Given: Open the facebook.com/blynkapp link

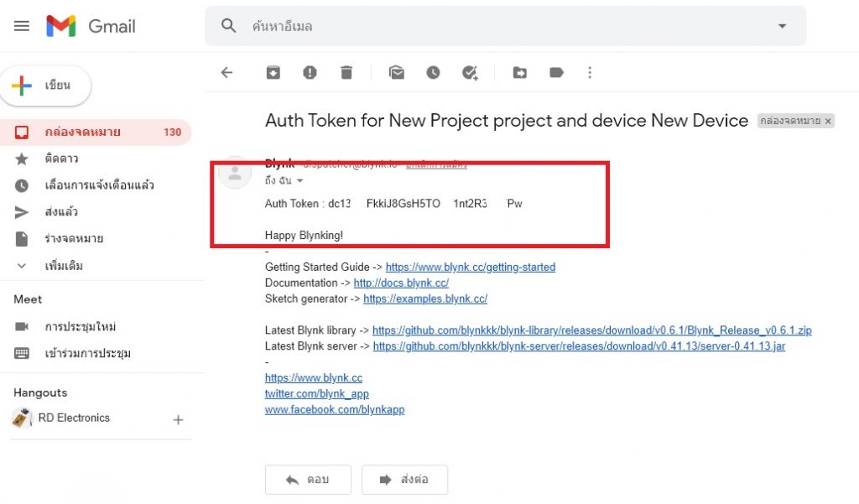Looking at the screenshot, I should pos(335,410).
